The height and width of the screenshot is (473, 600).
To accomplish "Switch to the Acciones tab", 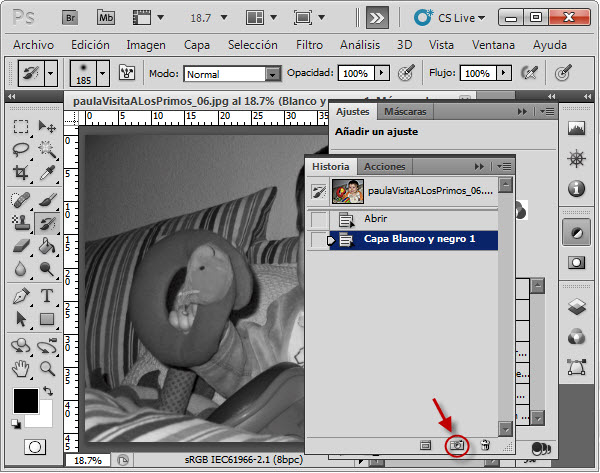I will click(x=384, y=166).
